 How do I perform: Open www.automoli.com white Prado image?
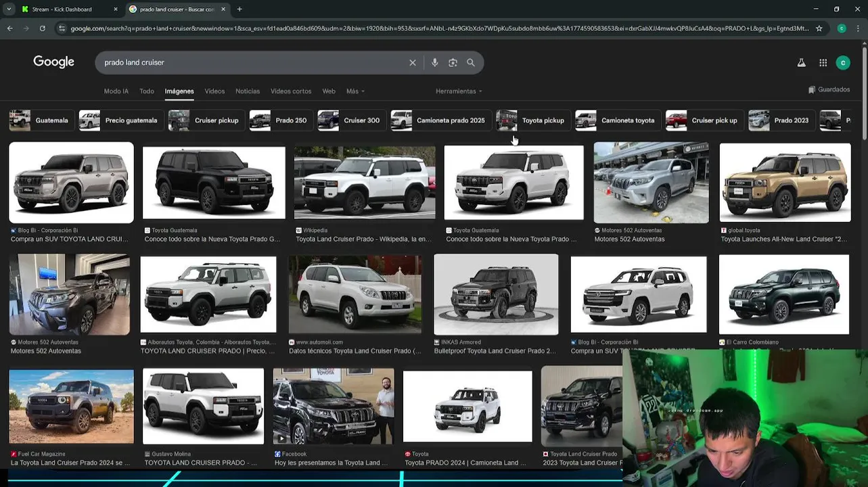tap(355, 294)
